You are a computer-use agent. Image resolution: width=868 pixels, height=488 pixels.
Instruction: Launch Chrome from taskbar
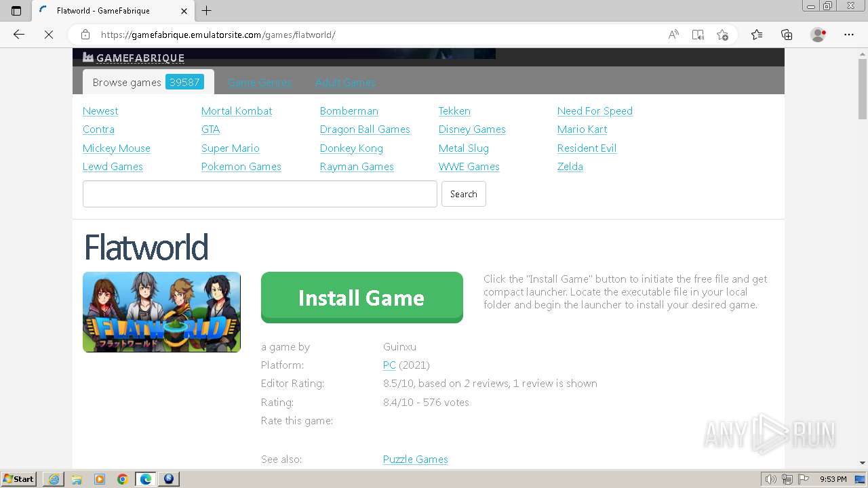tap(123, 479)
